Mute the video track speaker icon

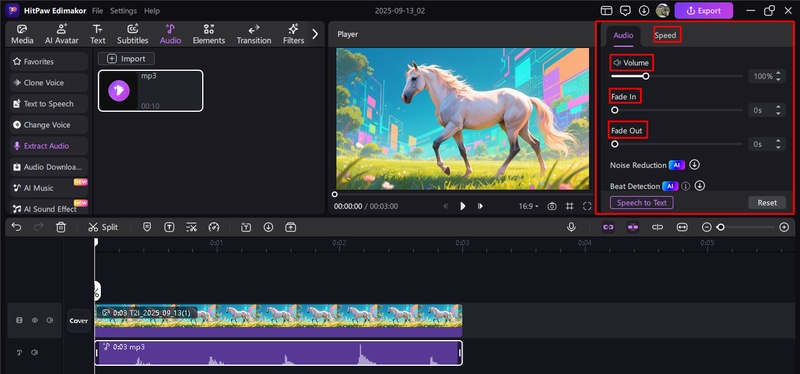49,320
